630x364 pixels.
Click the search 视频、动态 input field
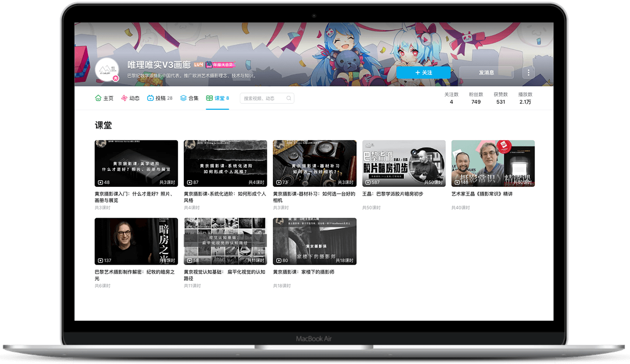[263, 98]
